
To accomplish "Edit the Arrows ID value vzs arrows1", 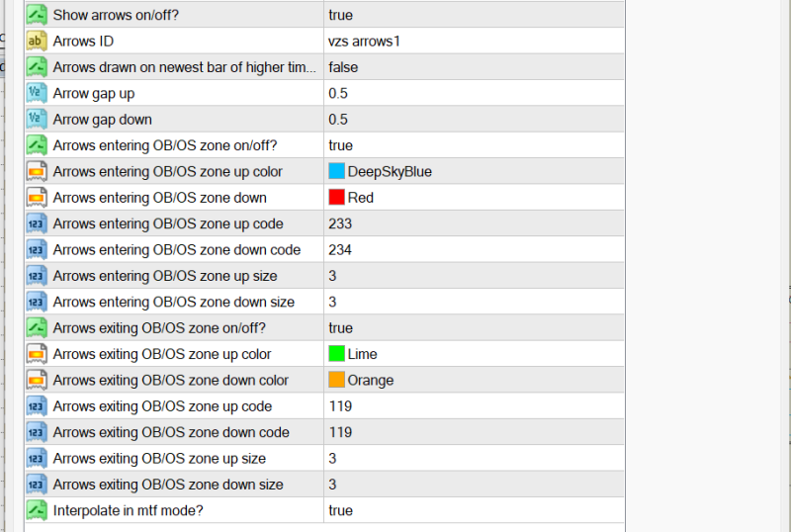I will (x=474, y=41).
